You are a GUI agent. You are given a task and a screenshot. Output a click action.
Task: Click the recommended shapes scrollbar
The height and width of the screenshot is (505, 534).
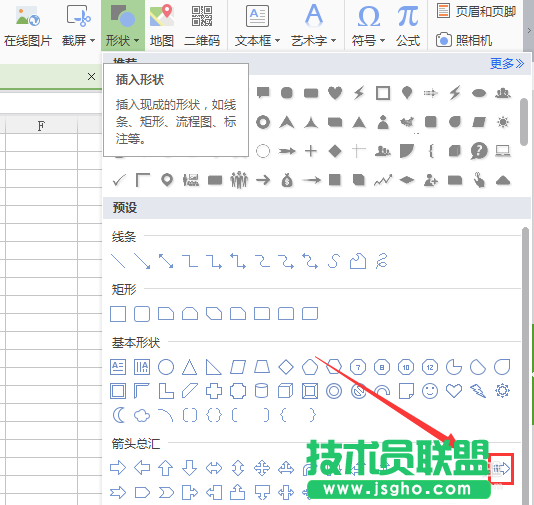pos(524,122)
